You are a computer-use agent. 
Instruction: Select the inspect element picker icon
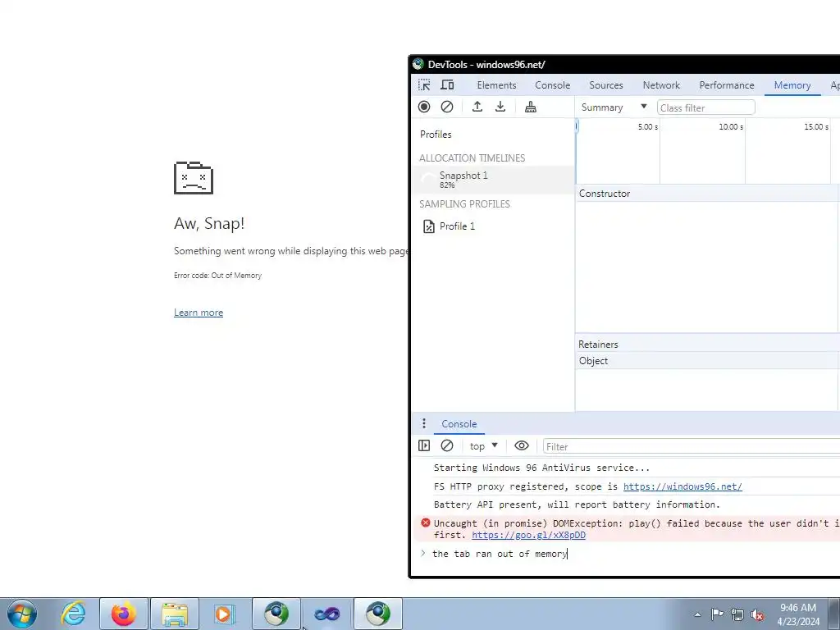[x=424, y=85]
